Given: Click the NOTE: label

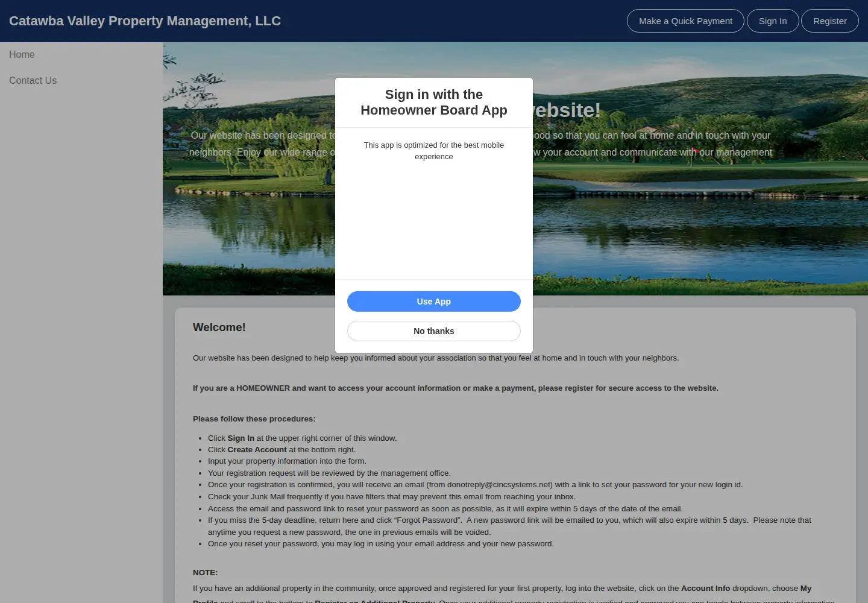Looking at the screenshot, I should [x=205, y=573].
